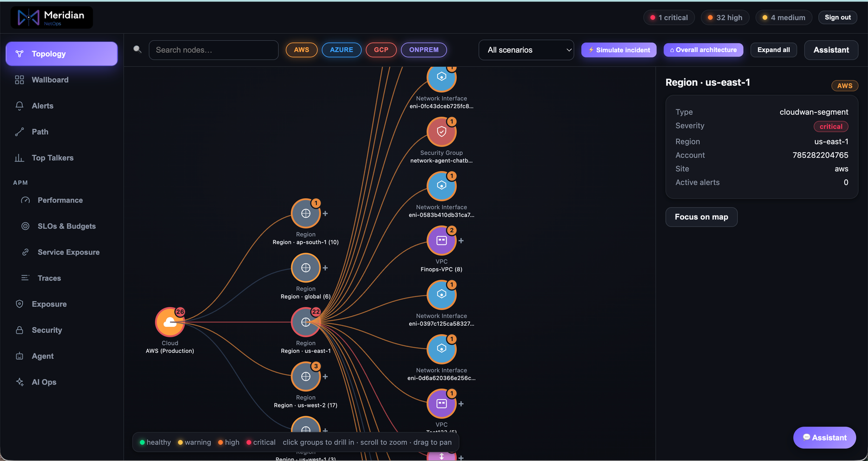Select network interface eni-0d6a620366e256c node
Screen dimensions: 868x461
coord(442,349)
